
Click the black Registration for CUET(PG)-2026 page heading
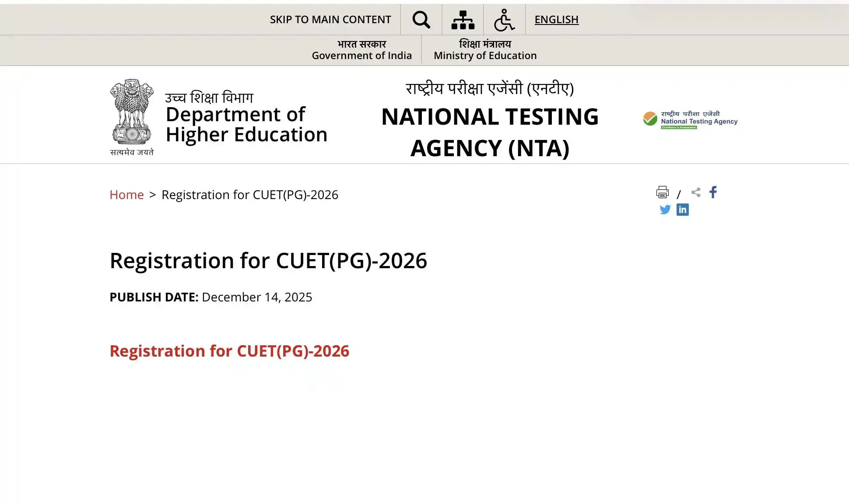coord(268,261)
